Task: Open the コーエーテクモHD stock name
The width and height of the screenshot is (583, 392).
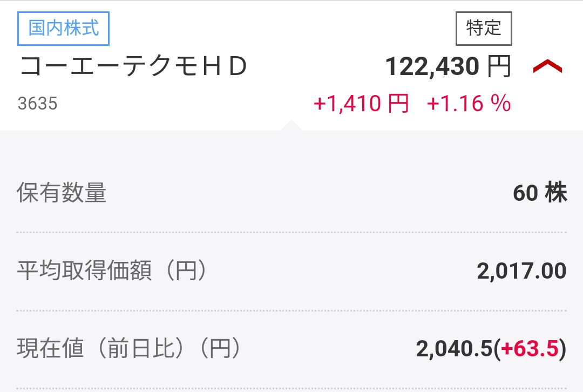Action: point(133,66)
